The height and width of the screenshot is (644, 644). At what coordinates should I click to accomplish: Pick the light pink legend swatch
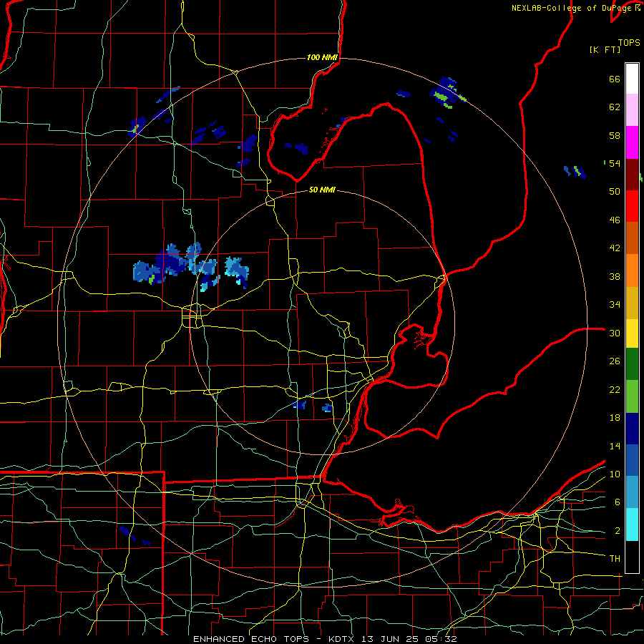632,109
